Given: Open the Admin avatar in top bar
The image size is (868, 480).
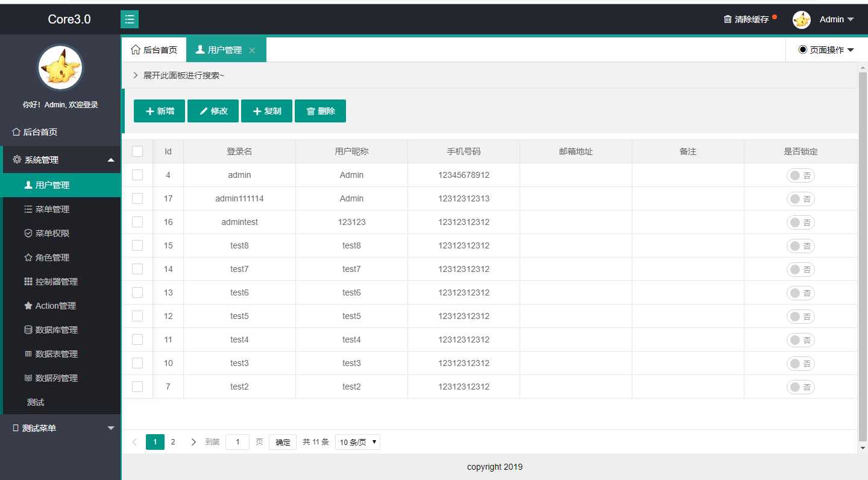Looking at the screenshot, I should click(802, 20).
